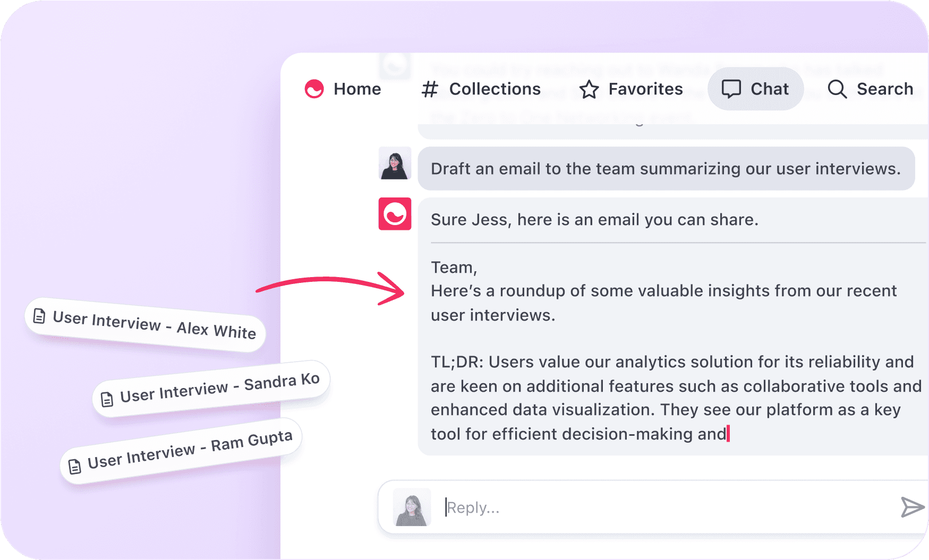Image resolution: width=929 pixels, height=560 pixels.
Task: Click the pink assistant avatar icon
Action: [395, 214]
